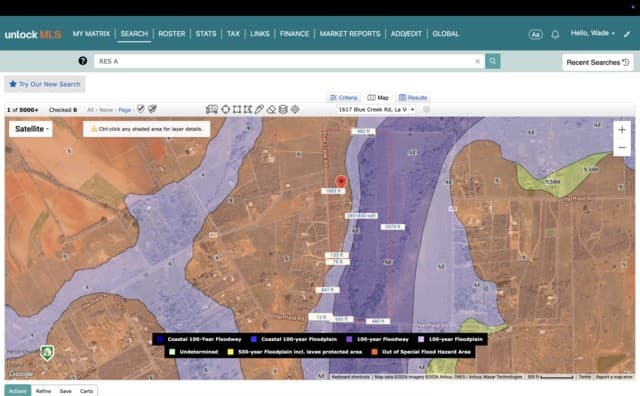Select the draw rectangle tool
Screen dimensions: 640x396
[x=237, y=109]
